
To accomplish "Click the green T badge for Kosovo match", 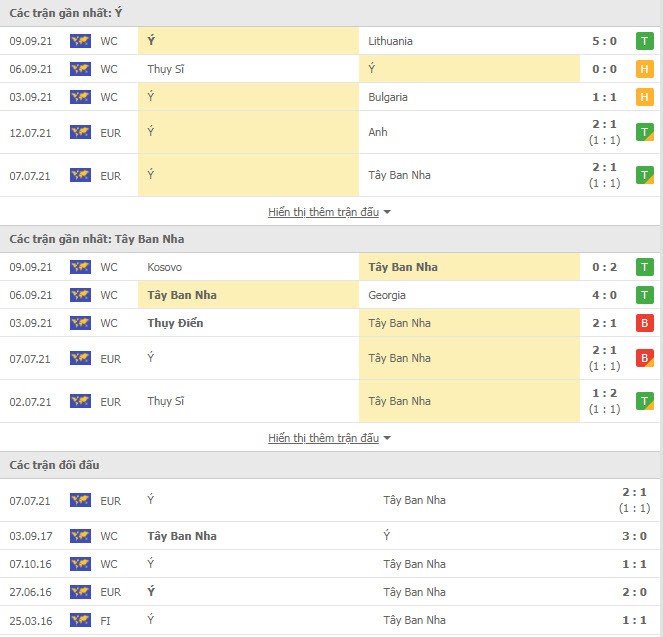I will 644,267.
